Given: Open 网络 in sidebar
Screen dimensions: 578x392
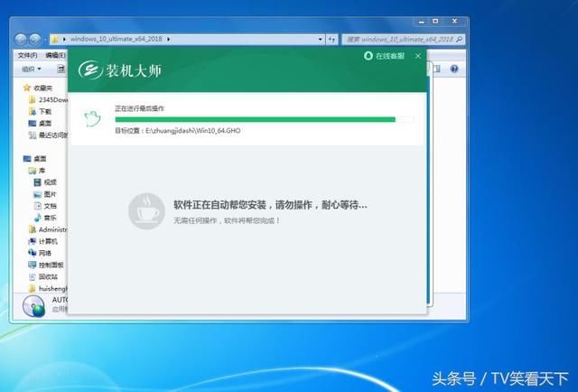Looking at the screenshot, I should pyautogui.click(x=40, y=253).
